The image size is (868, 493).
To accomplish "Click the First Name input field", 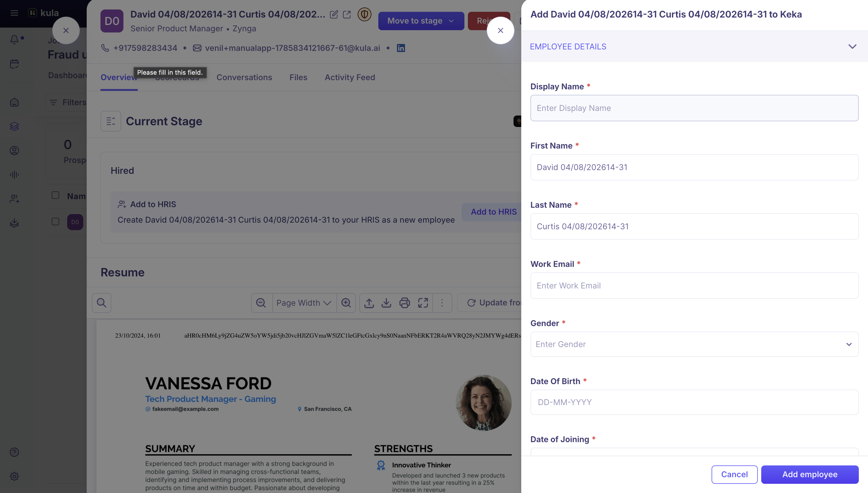I will pos(694,167).
